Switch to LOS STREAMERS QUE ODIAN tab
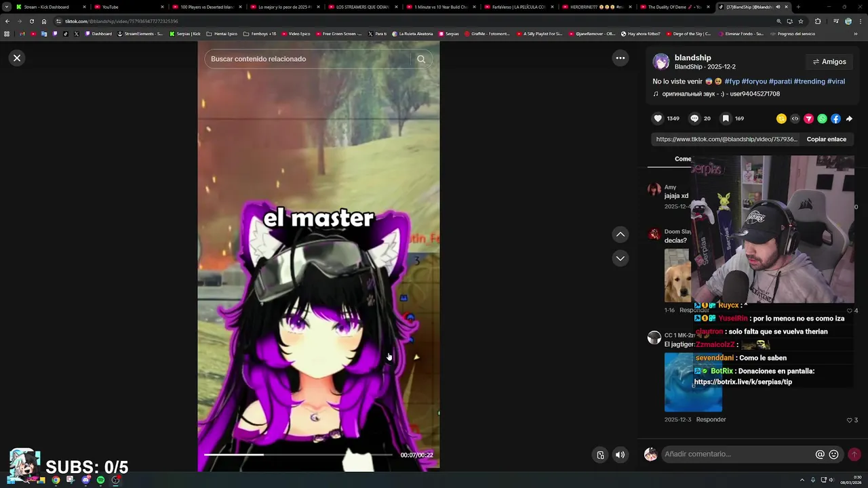868x488 pixels. (362, 7)
